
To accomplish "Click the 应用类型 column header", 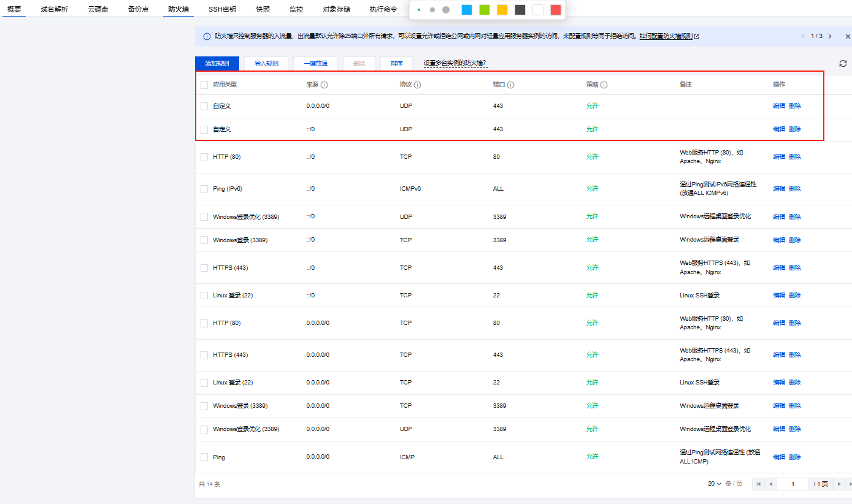I will pyautogui.click(x=225, y=85).
